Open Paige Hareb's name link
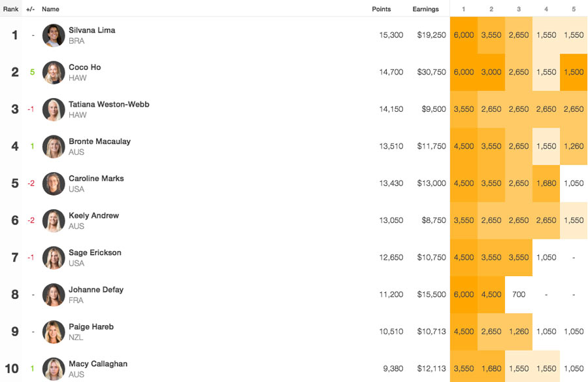The image size is (588, 382). [x=91, y=326]
